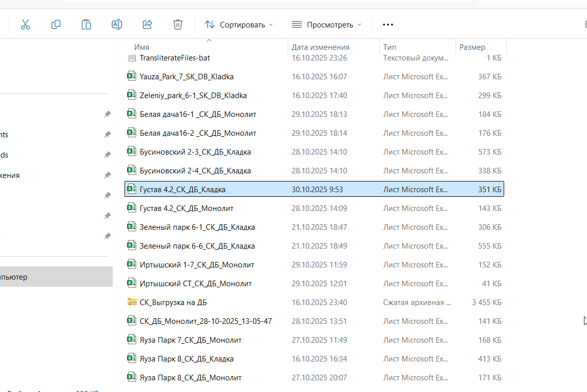This screenshot has width=587, height=392.
Task: Click date 27.10.2025 20:07 cell
Action: [x=319, y=378]
